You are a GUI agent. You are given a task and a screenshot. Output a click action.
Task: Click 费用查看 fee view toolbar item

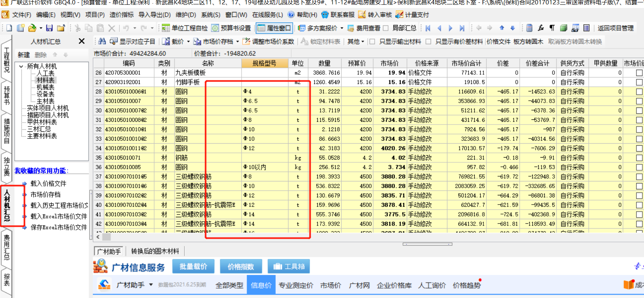coord(364,28)
